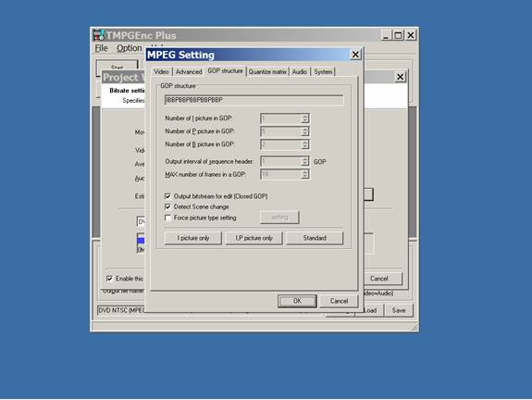This screenshot has height=400, width=532.
Task: Open the File menu
Action: pyautogui.click(x=101, y=48)
